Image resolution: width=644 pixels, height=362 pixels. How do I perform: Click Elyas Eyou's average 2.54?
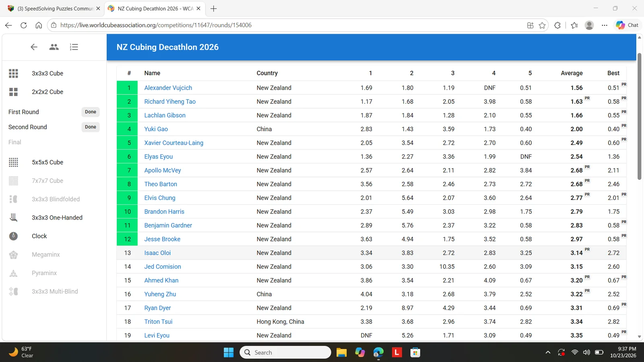click(576, 156)
